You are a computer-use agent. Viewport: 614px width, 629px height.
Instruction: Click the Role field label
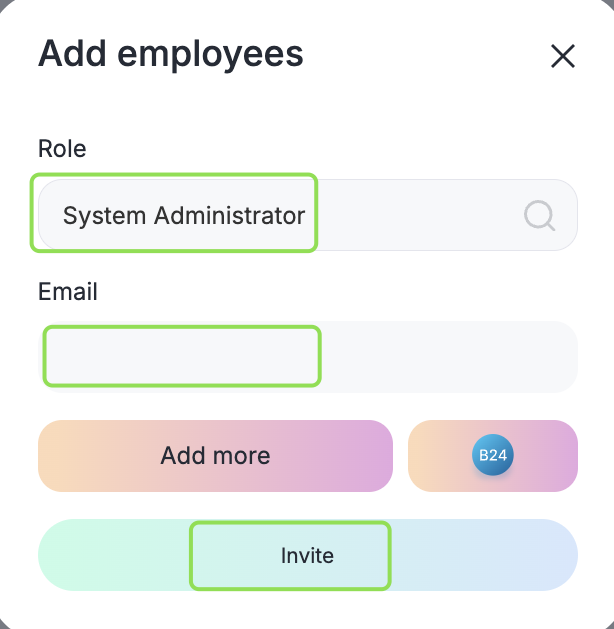tap(62, 149)
